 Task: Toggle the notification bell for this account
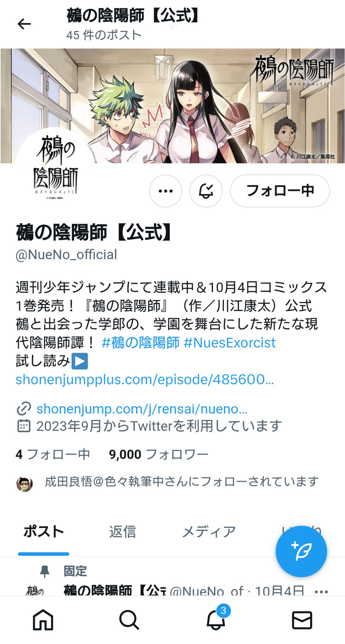coord(206,191)
